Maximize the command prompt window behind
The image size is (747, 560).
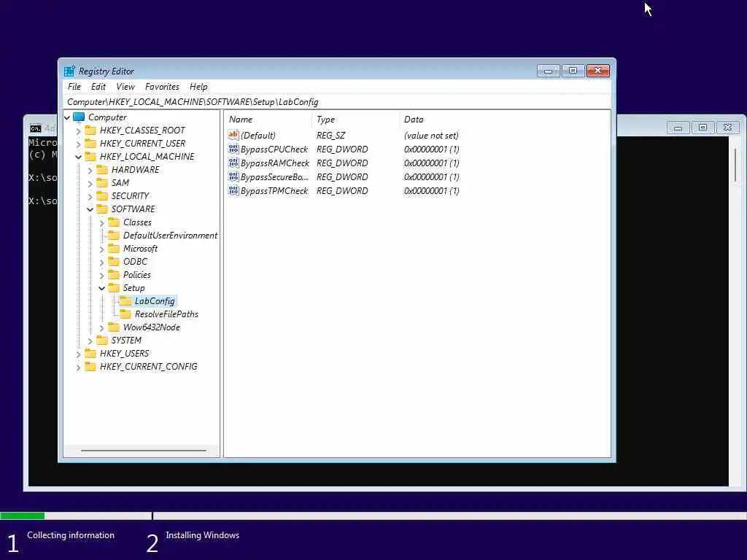pos(703,127)
